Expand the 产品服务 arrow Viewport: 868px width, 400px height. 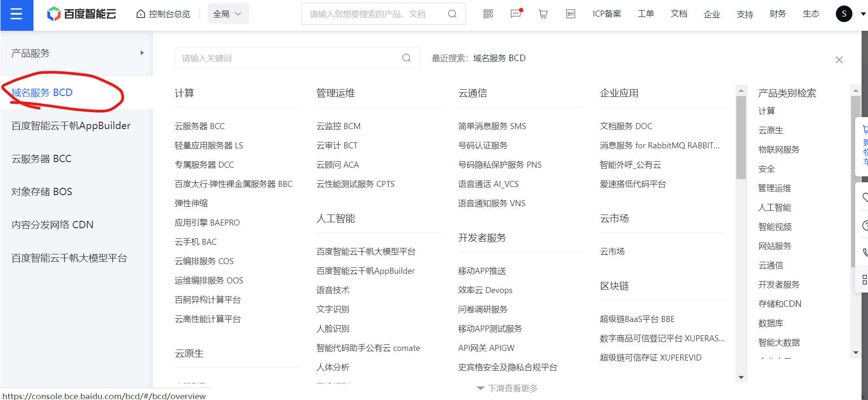pyautogui.click(x=142, y=53)
